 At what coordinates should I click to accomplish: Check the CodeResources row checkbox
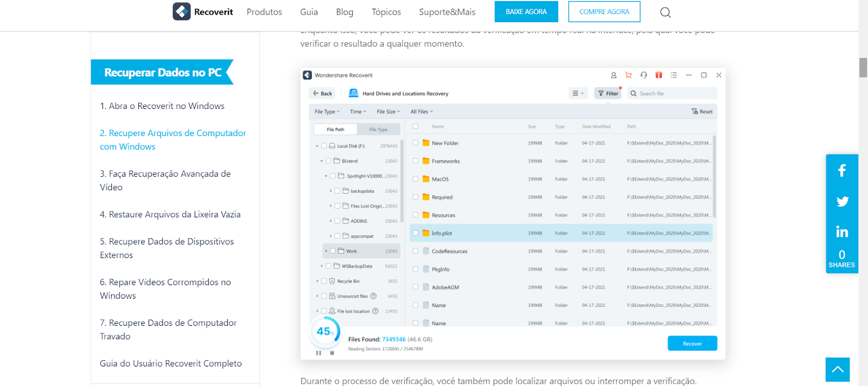pos(416,251)
